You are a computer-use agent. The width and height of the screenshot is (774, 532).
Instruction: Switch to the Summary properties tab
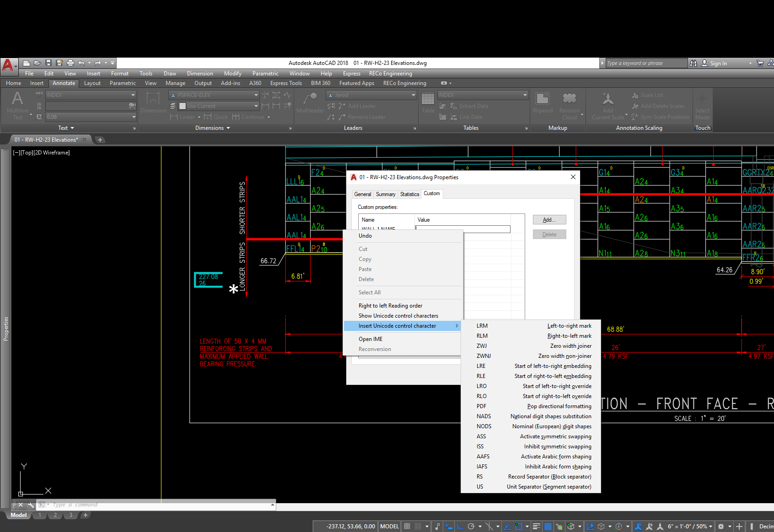[x=385, y=194]
